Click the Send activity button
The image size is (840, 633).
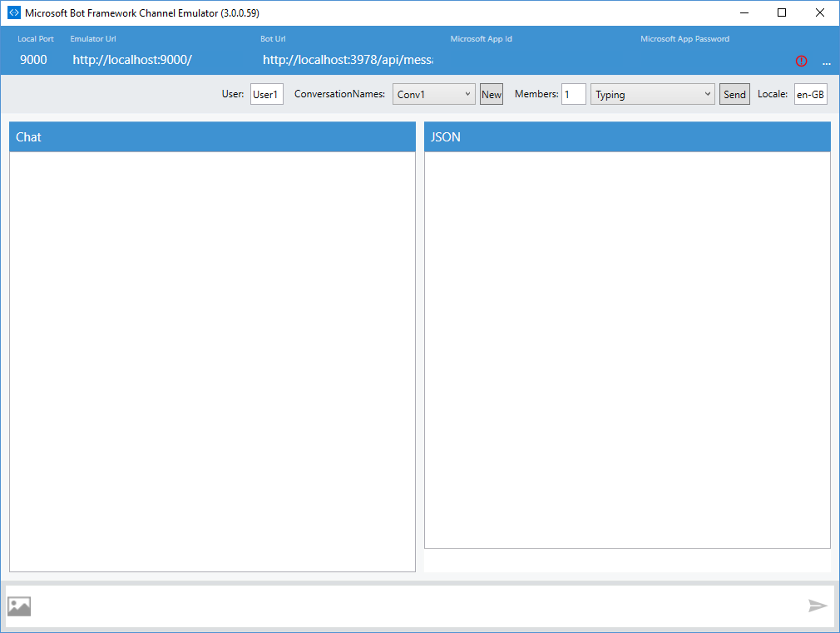pos(734,94)
